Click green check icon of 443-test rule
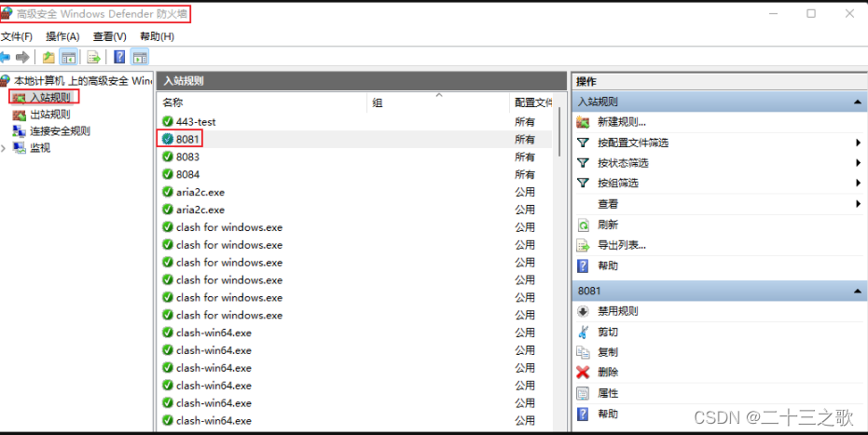 point(168,122)
